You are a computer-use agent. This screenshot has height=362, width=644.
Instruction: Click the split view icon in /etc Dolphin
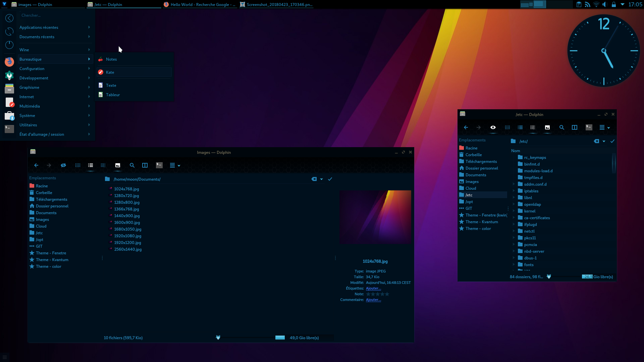(x=575, y=127)
